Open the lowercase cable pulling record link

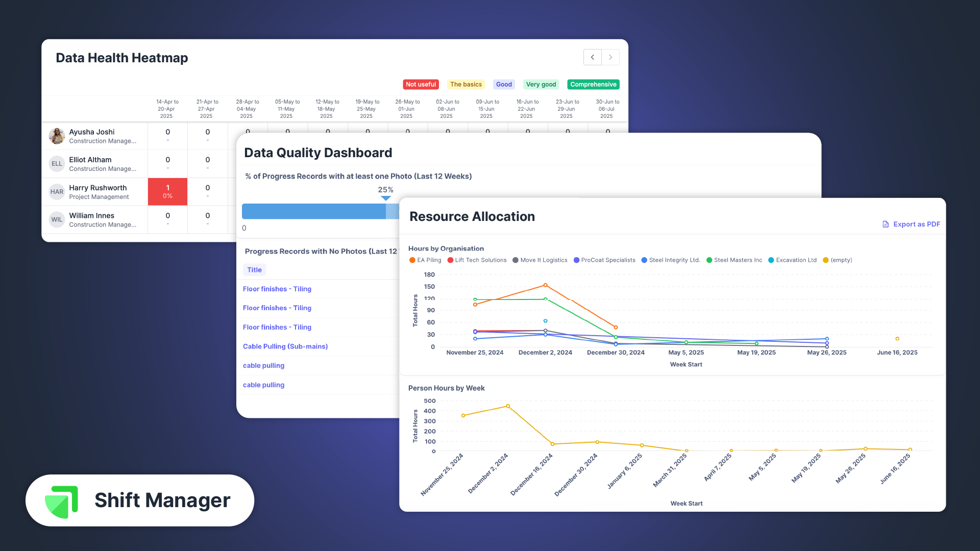(x=263, y=365)
